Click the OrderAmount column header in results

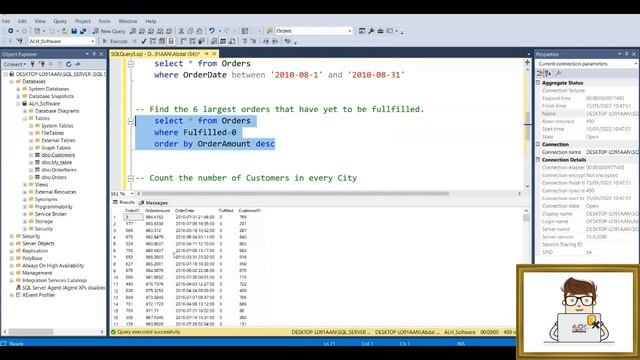(x=157, y=211)
